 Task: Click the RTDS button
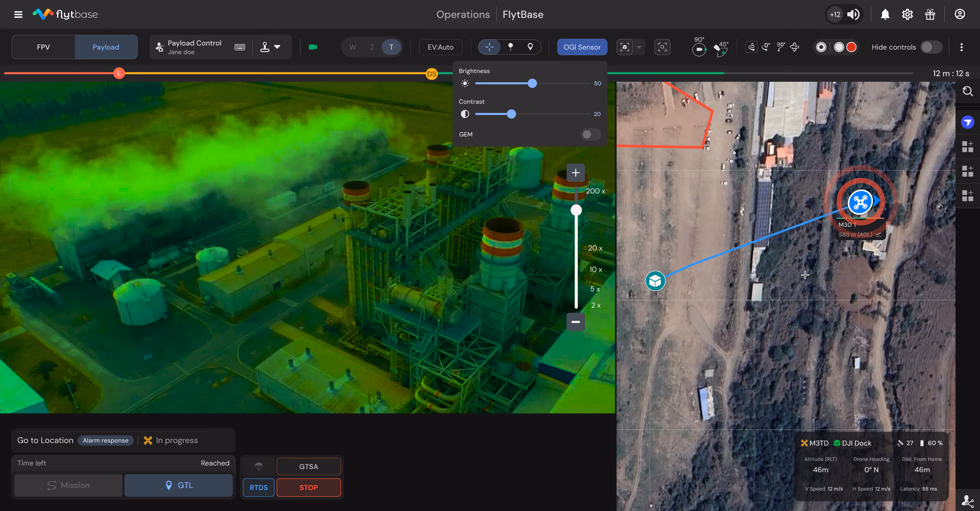(258, 487)
